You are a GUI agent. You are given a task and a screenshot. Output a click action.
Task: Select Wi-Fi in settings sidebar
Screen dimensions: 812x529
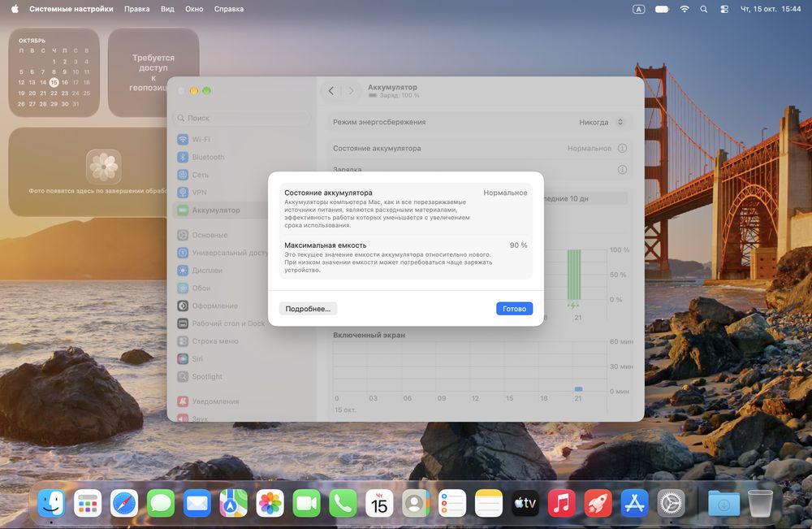pos(242,140)
